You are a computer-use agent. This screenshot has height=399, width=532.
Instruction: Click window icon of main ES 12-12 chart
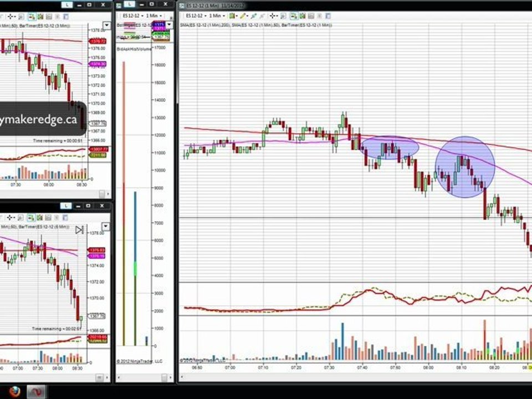point(182,6)
